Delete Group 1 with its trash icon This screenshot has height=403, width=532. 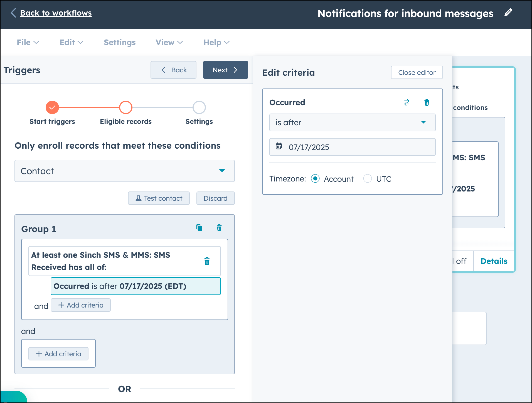click(x=219, y=228)
